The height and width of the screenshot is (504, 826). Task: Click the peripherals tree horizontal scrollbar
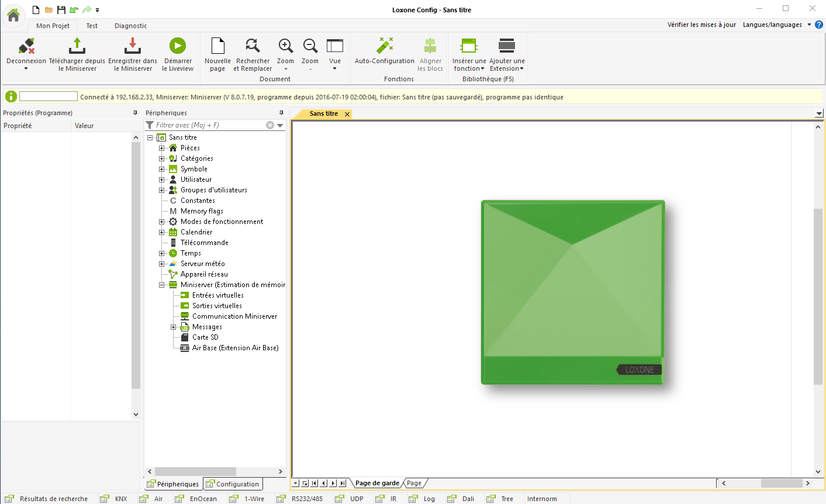tap(195, 471)
